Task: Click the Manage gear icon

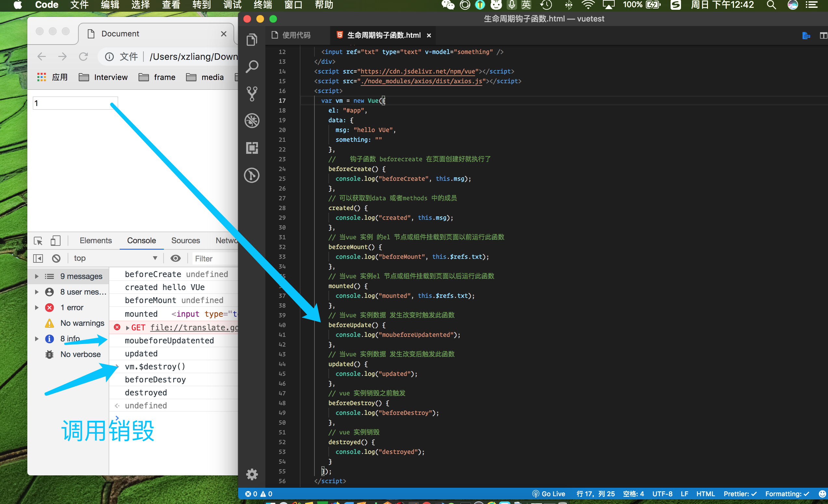Action: click(x=252, y=474)
